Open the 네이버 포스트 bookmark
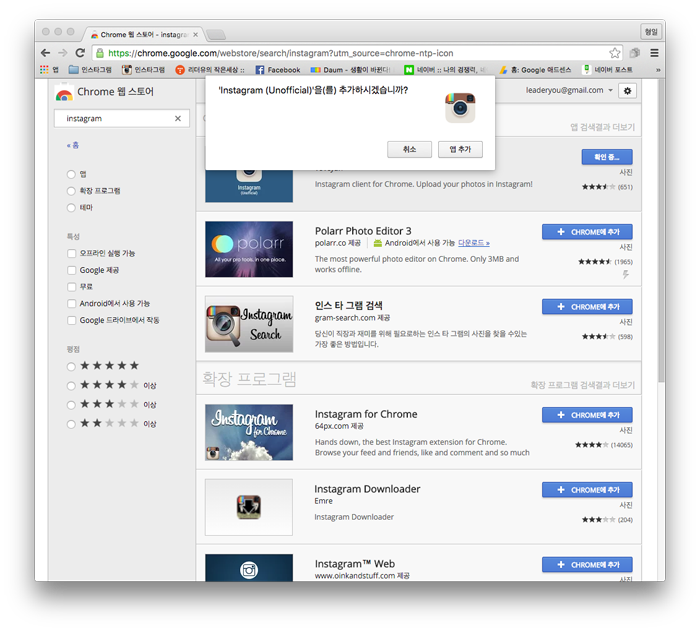Image resolution: width=700 pixels, height=631 pixels. click(x=608, y=70)
